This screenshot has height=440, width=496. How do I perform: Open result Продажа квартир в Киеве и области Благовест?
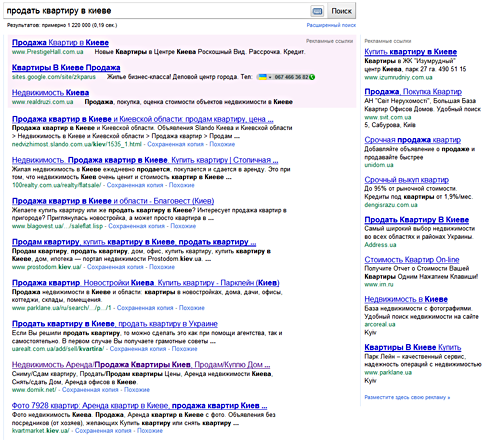[113, 201]
